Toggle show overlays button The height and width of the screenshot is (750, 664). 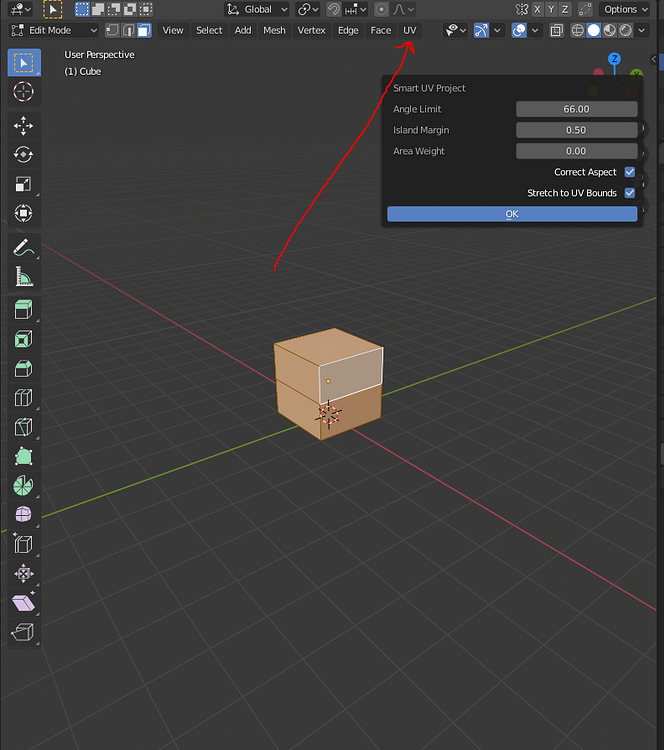[x=519, y=31]
